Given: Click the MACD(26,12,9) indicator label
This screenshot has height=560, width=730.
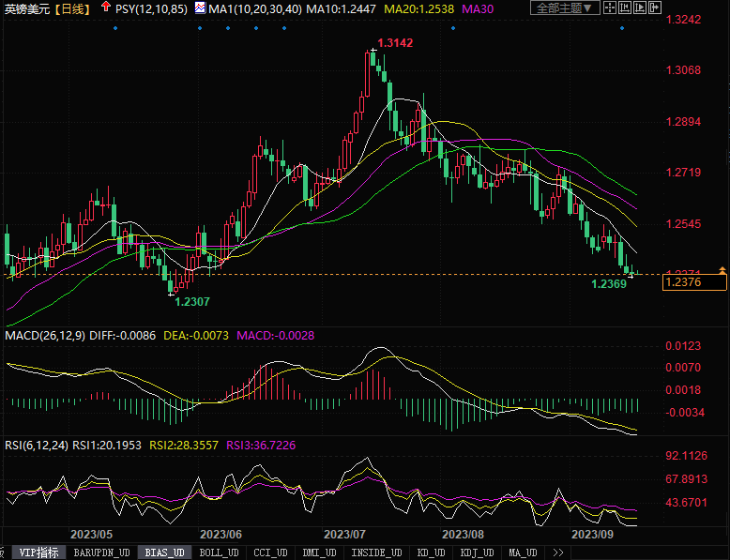Looking at the screenshot, I should (45, 335).
